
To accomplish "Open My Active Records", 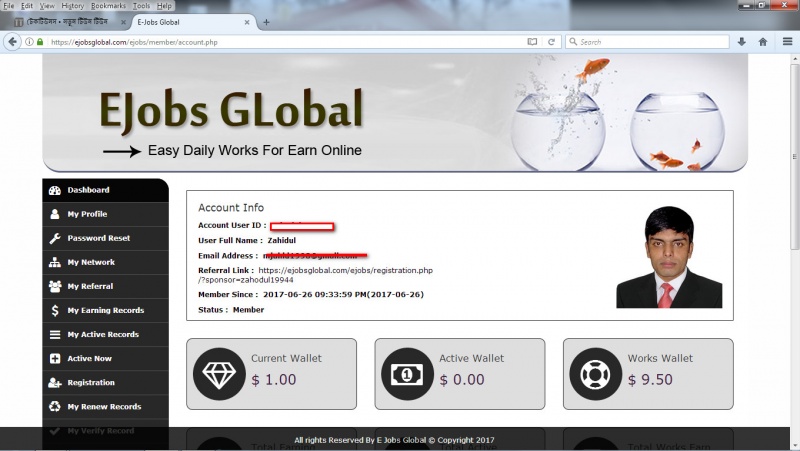I will 106,335.
